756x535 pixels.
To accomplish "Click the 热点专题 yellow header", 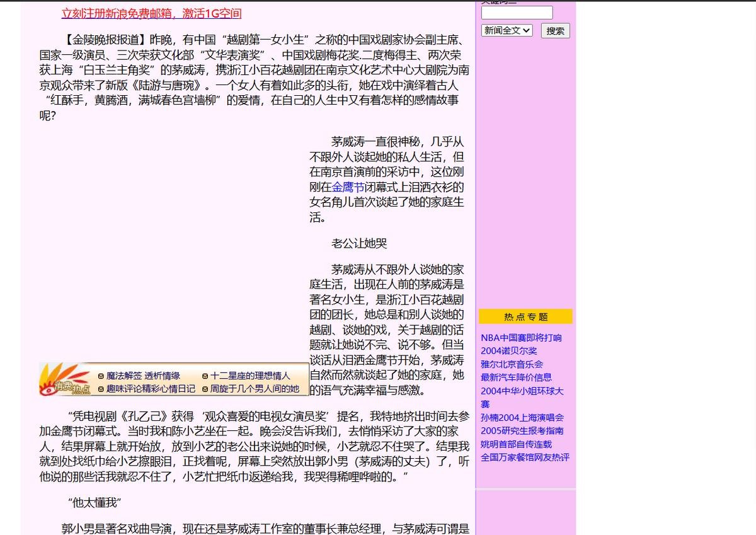I will pyautogui.click(x=525, y=316).
